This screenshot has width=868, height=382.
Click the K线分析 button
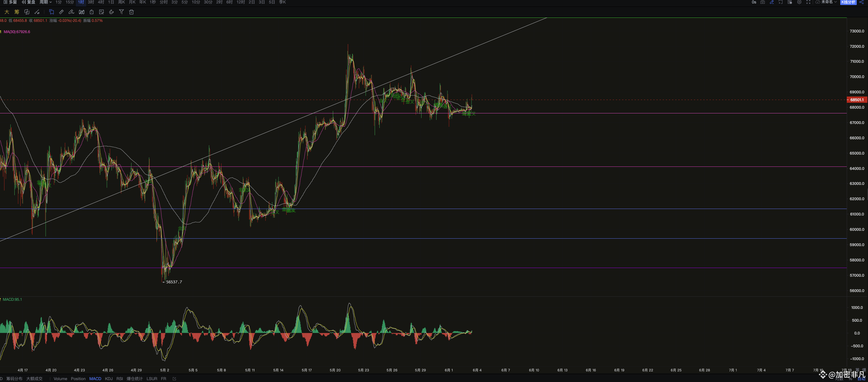click(x=848, y=2)
